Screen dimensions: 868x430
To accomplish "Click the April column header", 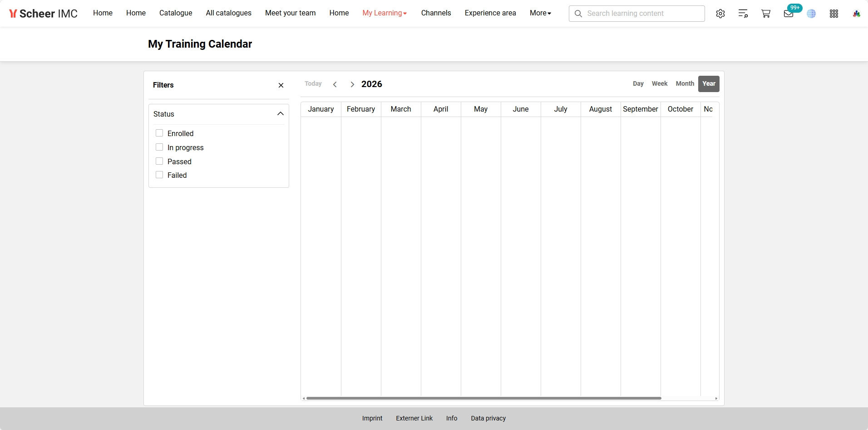I will click(441, 109).
